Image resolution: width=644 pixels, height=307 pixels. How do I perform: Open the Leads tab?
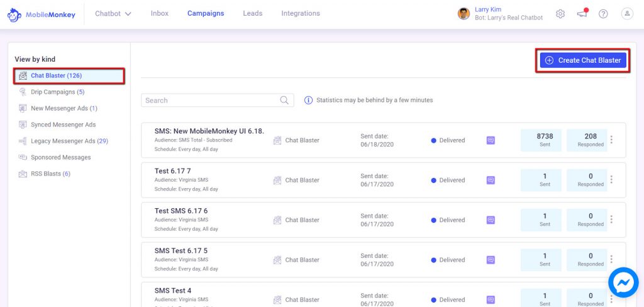pos(253,14)
